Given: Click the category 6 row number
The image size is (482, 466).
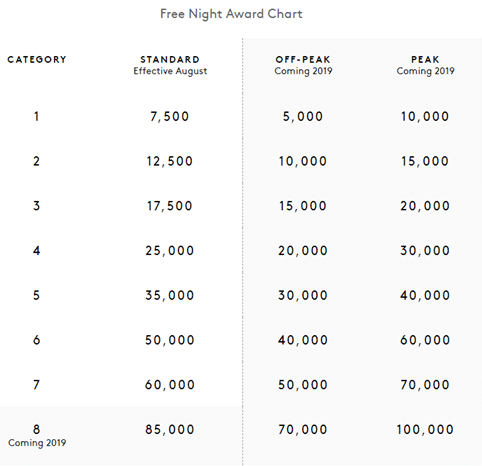Looking at the screenshot, I should [x=37, y=340].
